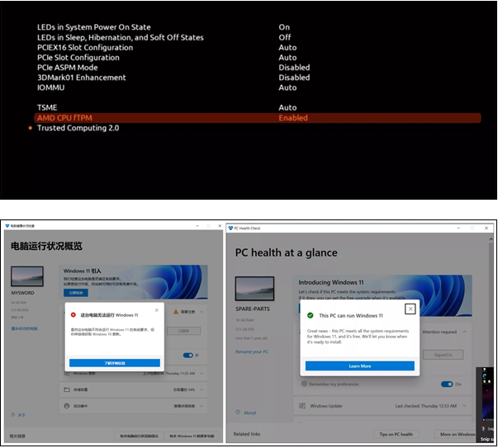Click the 'Introducing Windows 11' heading

click(331, 282)
